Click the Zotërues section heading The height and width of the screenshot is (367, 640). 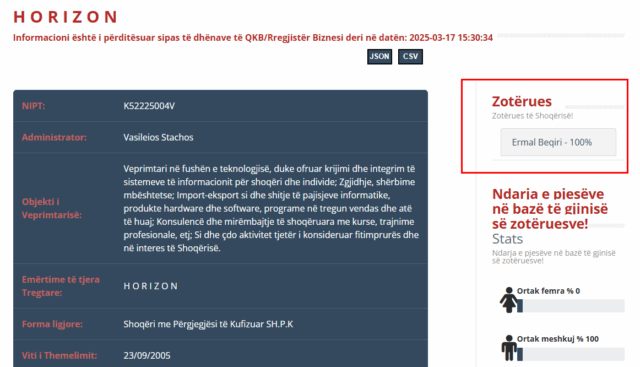point(521,101)
